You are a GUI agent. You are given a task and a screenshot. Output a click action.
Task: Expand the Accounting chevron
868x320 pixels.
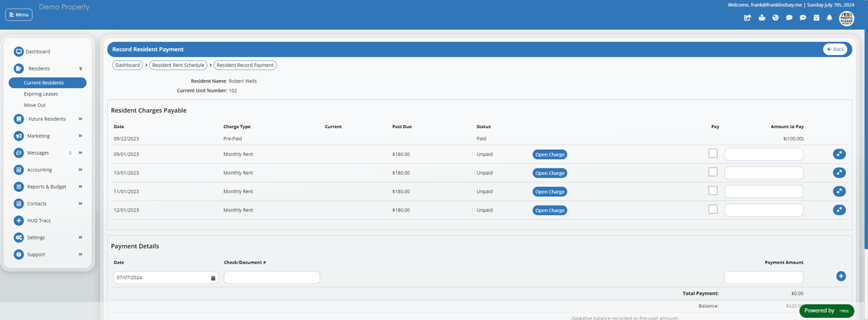click(80, 170)
